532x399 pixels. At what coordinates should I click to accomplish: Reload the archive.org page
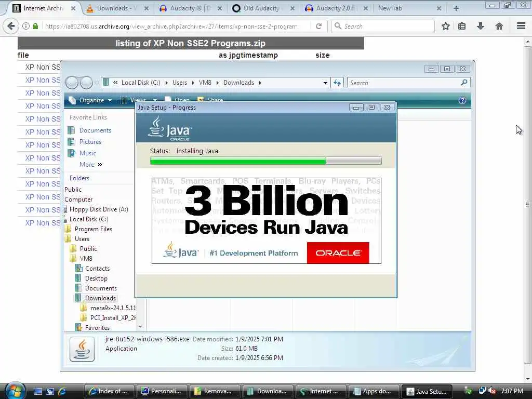coord(318,26)
